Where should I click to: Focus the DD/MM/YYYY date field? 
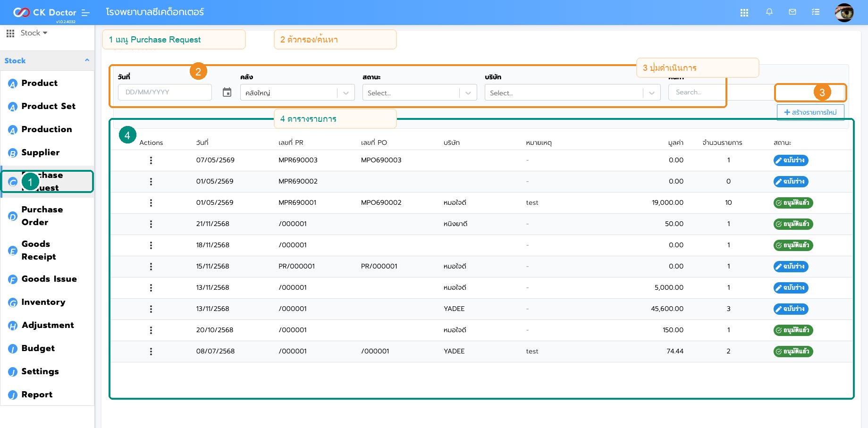pyautogui.click(x=165, y=92)
